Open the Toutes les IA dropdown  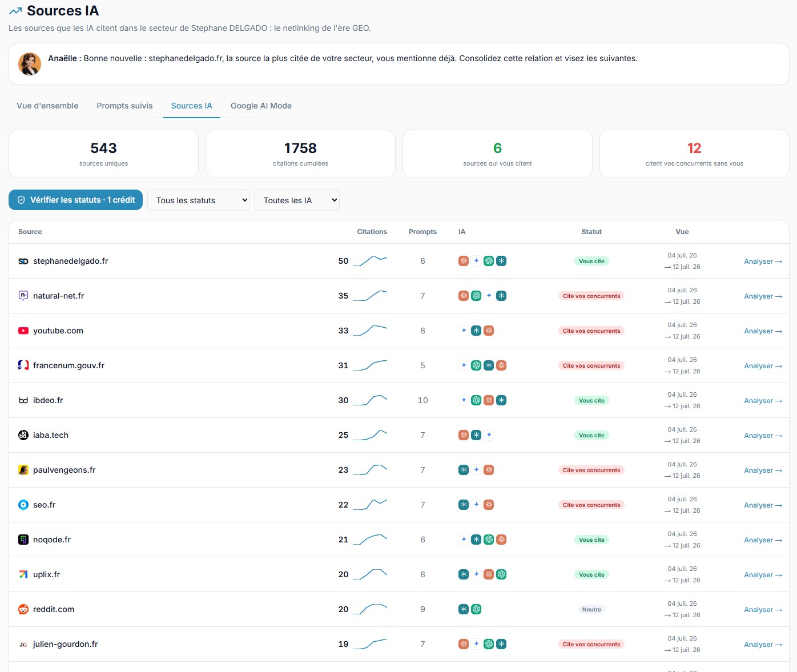click(x=297, y=200)
